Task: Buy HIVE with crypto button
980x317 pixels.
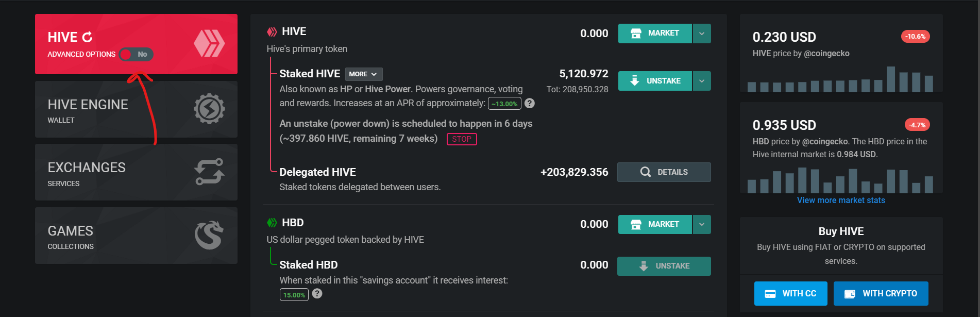Action: pyautogui.click(x=881, y=293)
